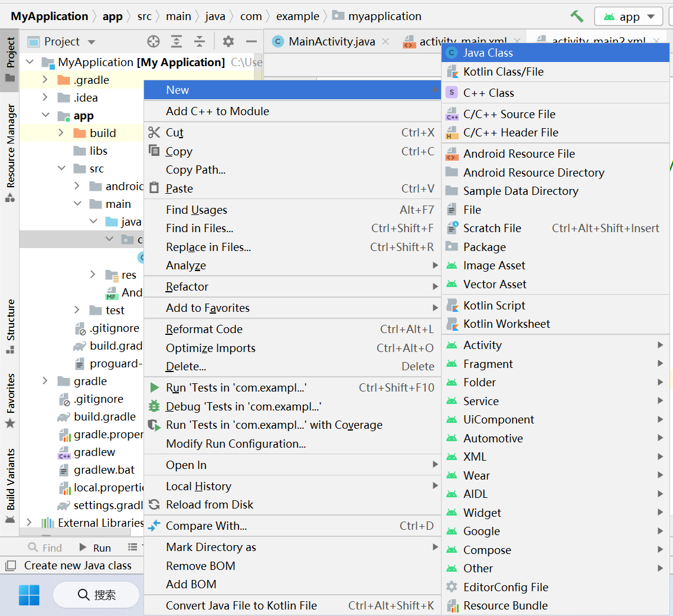Screen dimensions: 673x616
Task: Open the Find tool window button
Action: [x=45, y=547]
